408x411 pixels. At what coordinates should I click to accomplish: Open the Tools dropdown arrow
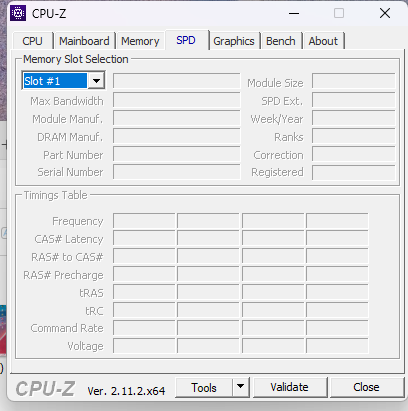(241, 387)
